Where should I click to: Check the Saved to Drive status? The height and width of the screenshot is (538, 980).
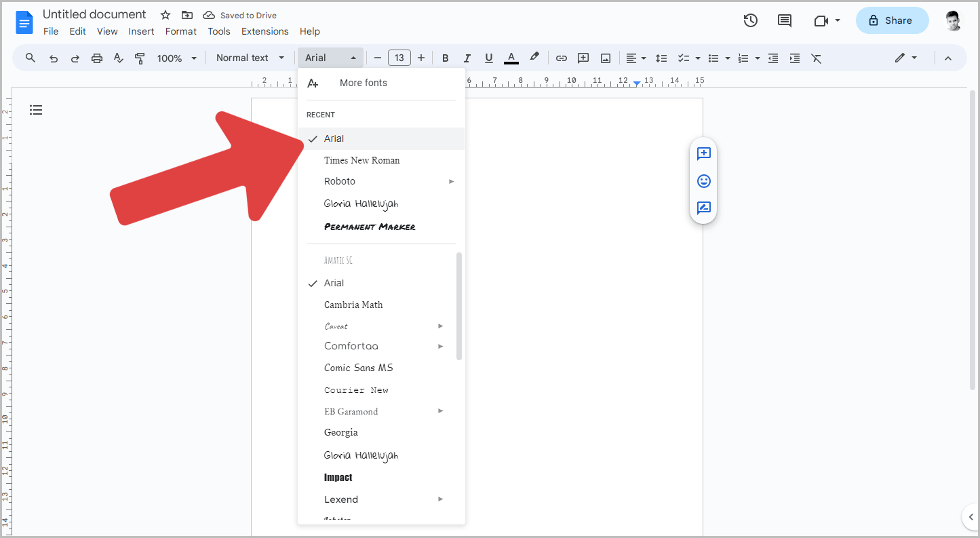(240, 15)
